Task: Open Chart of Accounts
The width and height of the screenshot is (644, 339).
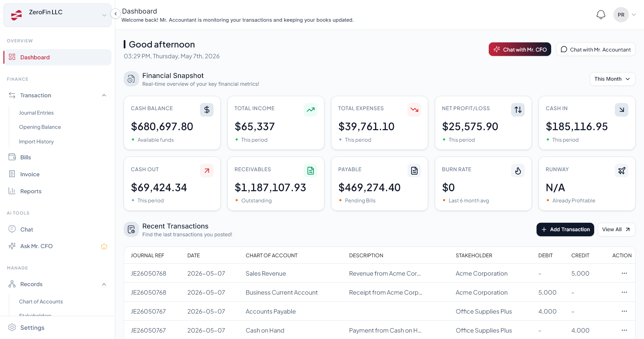Action: [41, 301]
